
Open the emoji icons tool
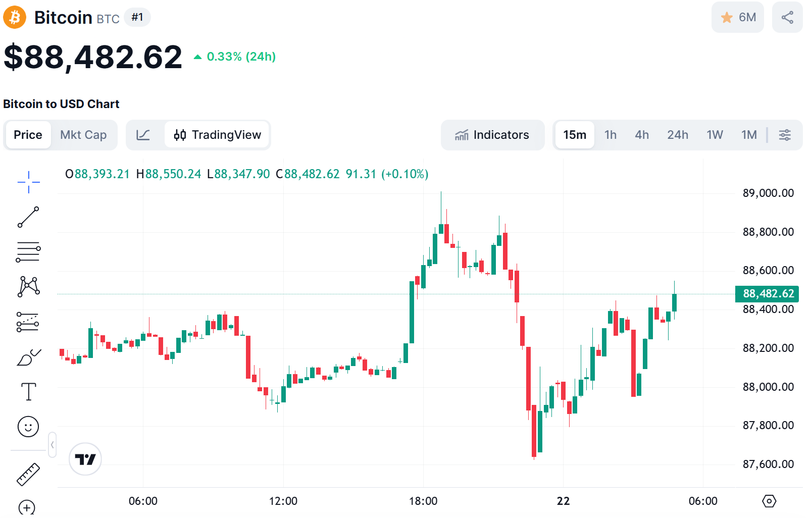28,427
